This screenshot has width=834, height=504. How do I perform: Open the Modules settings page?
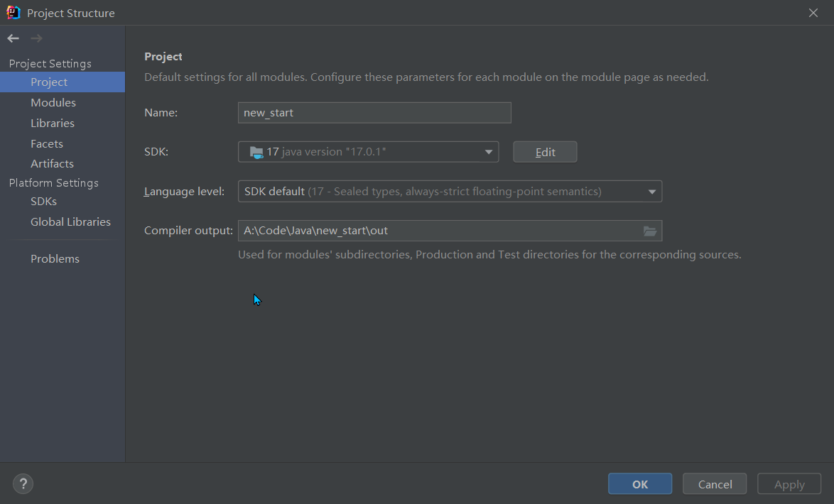pyautogui.click(x=53, y=103)
